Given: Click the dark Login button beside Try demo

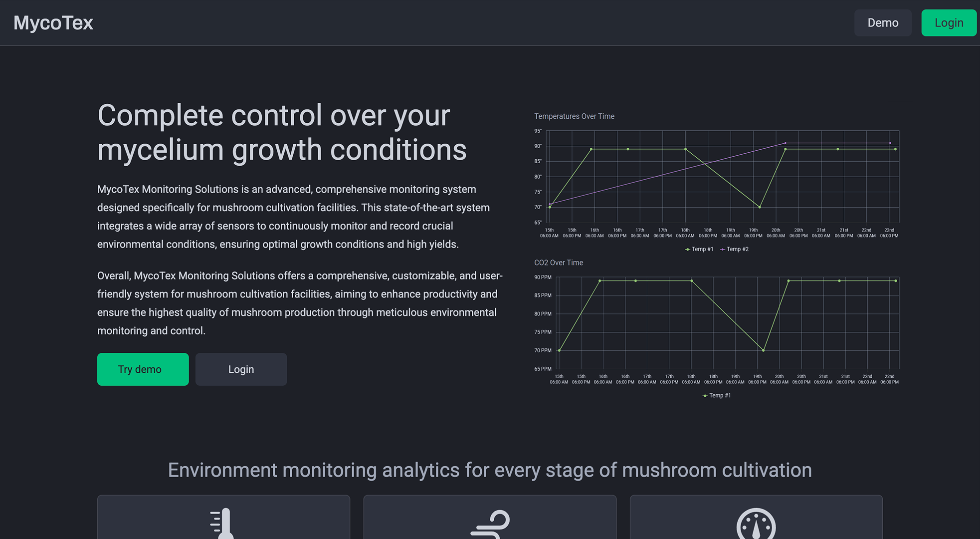Looking at the screenshot, I should pyautogui.click(x=241, y=369).
